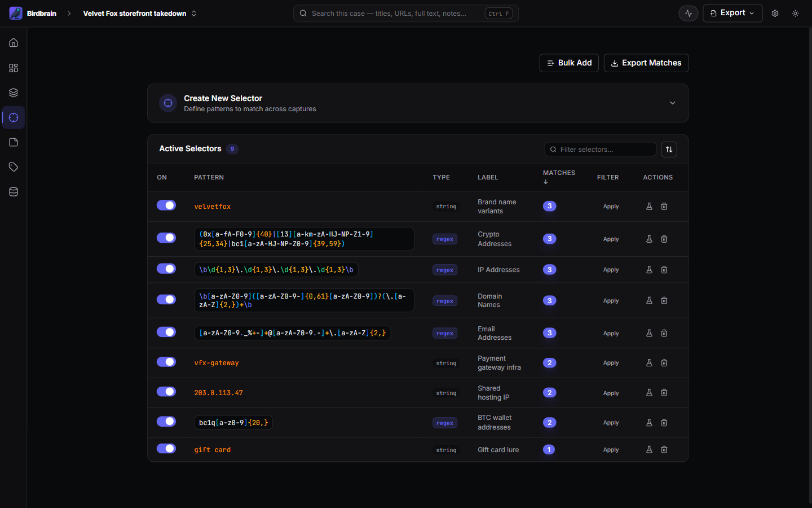Disable the vfx-gateway selector

[166, 362]
